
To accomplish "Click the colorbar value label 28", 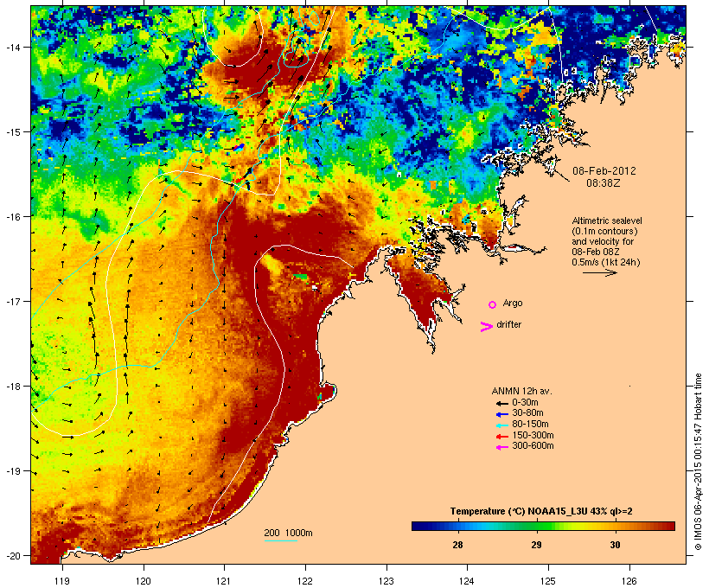I will (457, 545).
